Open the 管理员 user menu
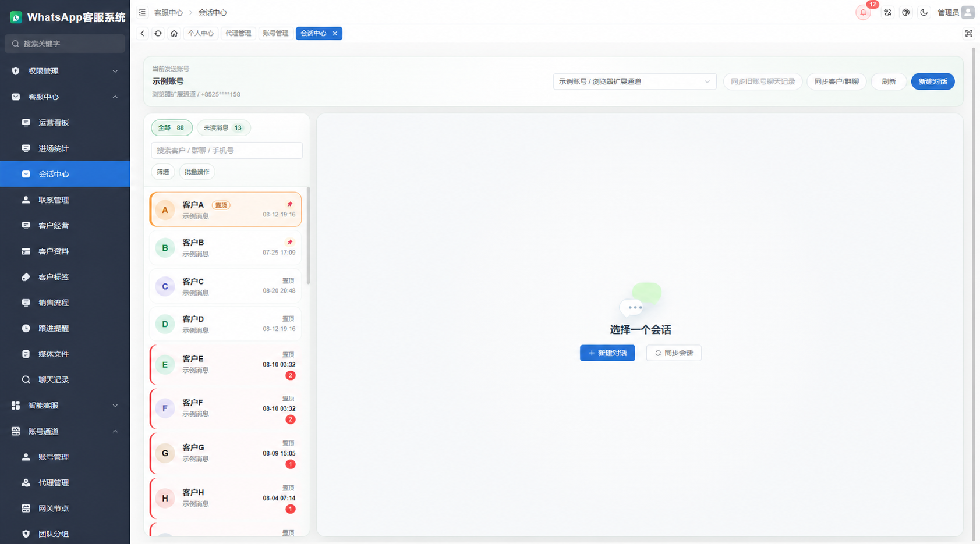Screen dimensions: 980x544 click(955, 12)
